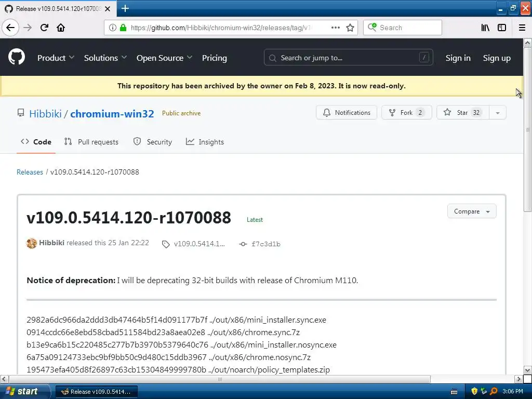This screenshot has height=399, width=532.
Task: Open commit f7c3d1b link
Action: pyautogui.click(x=266, y=244)
